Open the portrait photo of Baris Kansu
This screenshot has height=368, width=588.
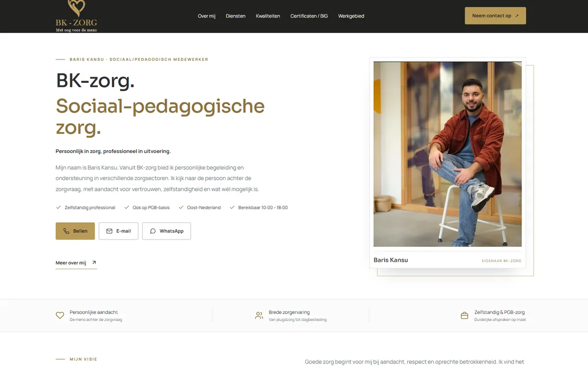click(x=447, y=154)
